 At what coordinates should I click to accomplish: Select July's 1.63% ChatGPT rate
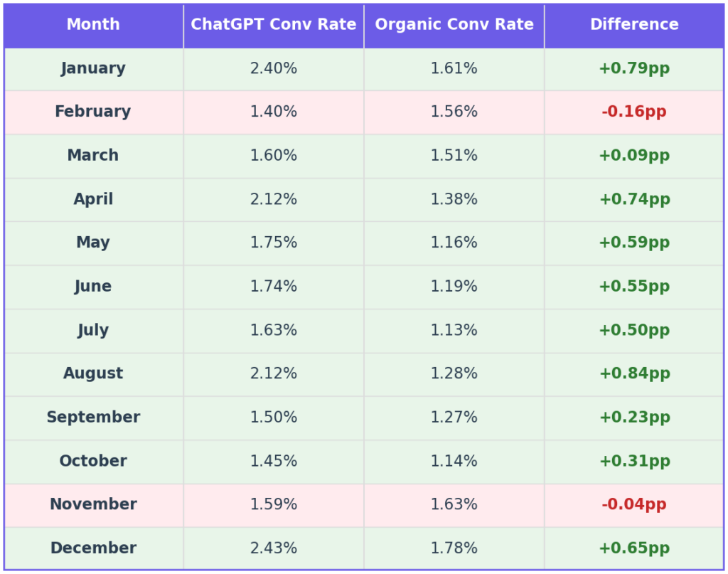coord(274,331)
